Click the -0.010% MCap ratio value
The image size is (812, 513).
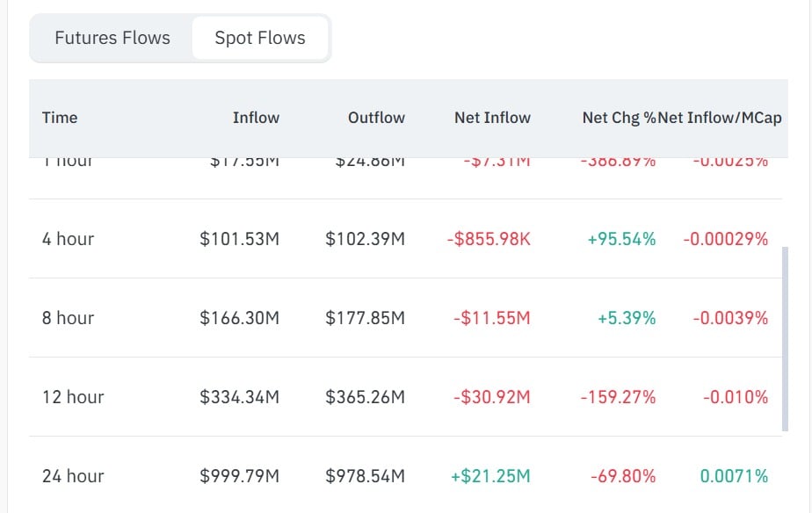pos(736,396)
